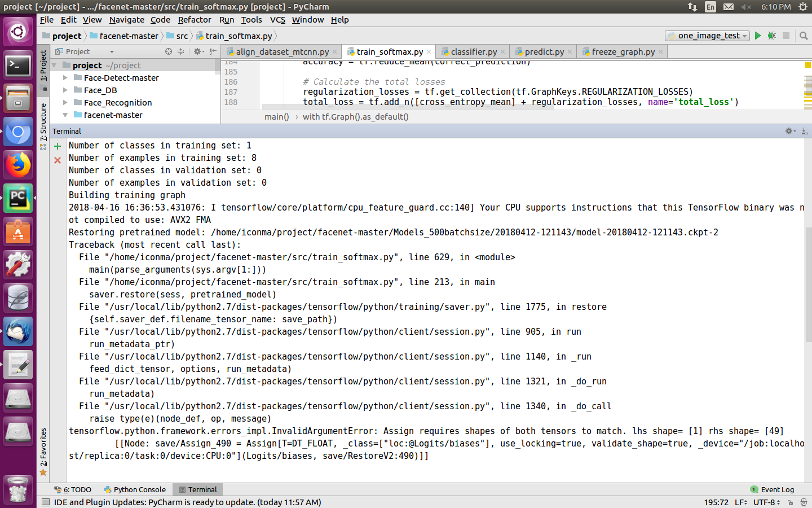Screen dimensions: 812x508
Task: Open Project panel gear settings
Action: pyautogui.click(x=198, y=51)
